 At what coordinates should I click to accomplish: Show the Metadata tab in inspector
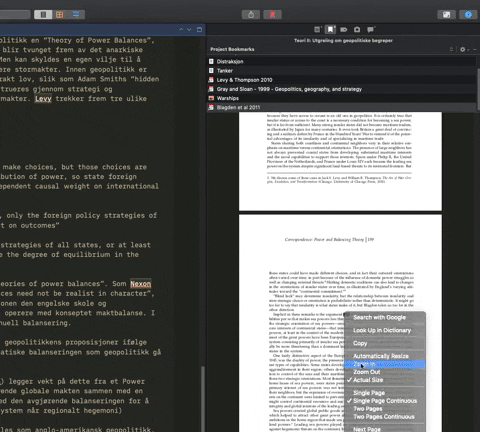tap(344, 30)
